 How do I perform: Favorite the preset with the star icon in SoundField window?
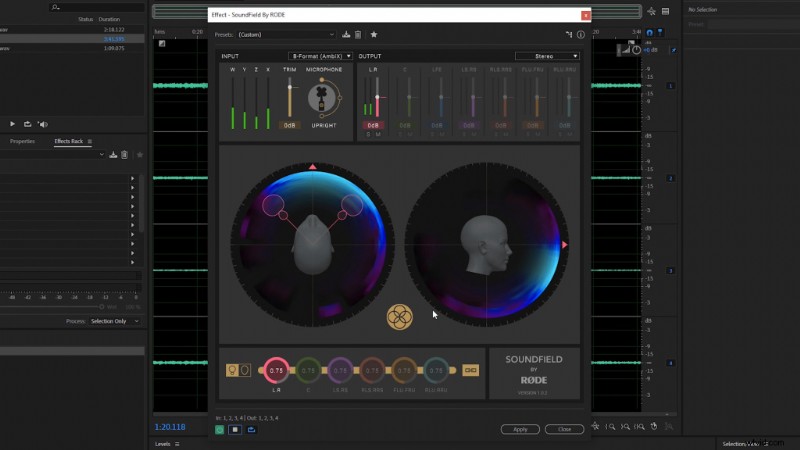[374, 35]
